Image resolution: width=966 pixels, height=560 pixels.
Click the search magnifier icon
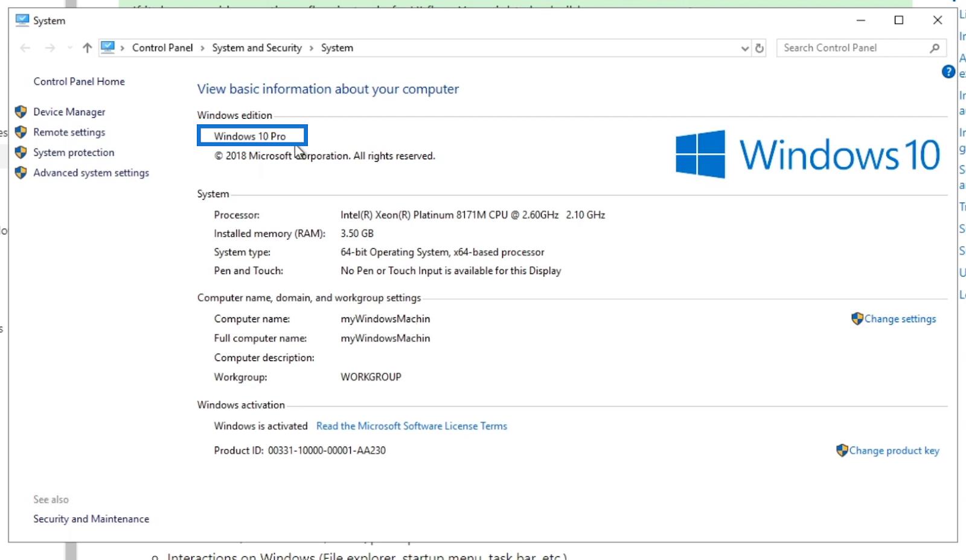[x=935, y=48]
